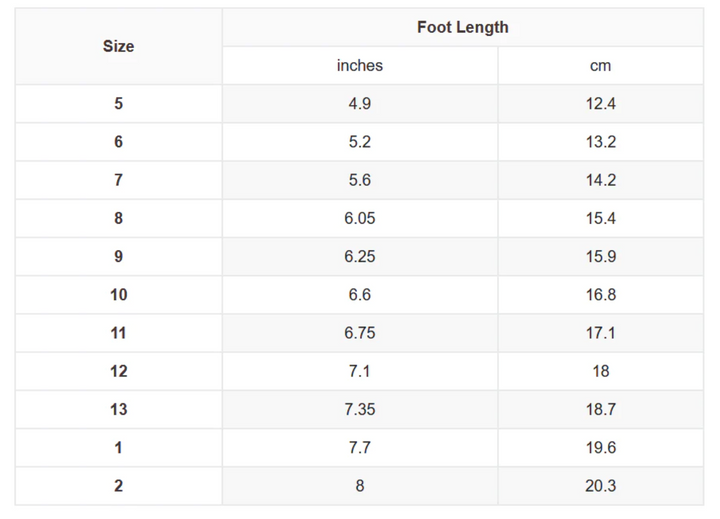Click size 6 row label
The width and height of the screenshot is (720, 519).
pos(118,142)
